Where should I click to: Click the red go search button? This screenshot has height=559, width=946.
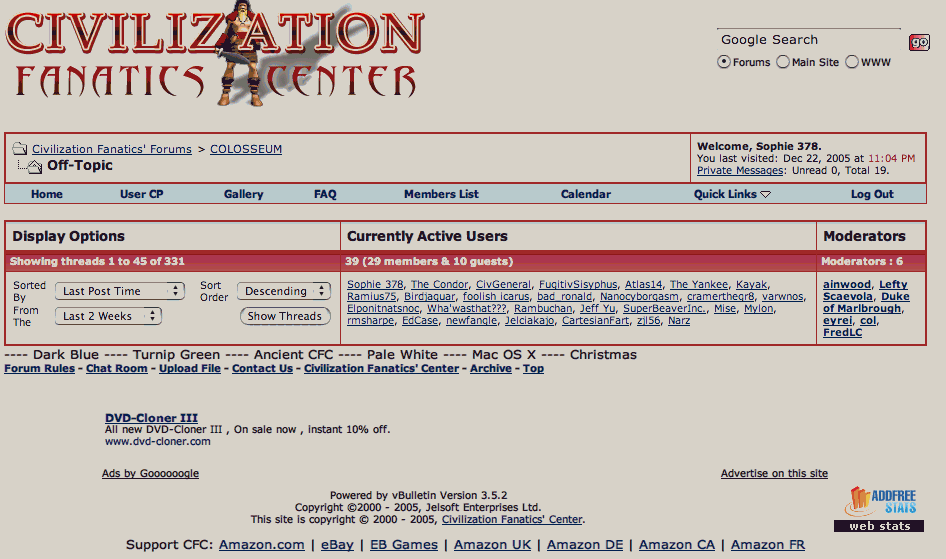[x=919, y=42]
